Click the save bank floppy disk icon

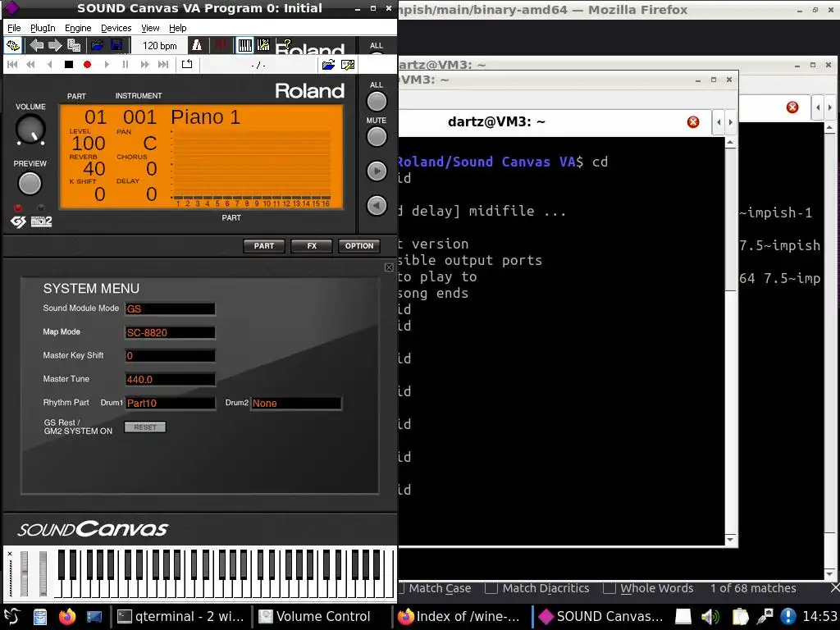coord(116,46)
